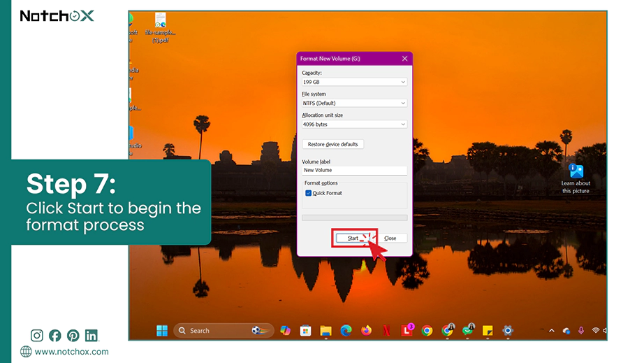Open NotchoX Pinterest link
This screenshot has height=363, width=644.
tap(73, 336)
